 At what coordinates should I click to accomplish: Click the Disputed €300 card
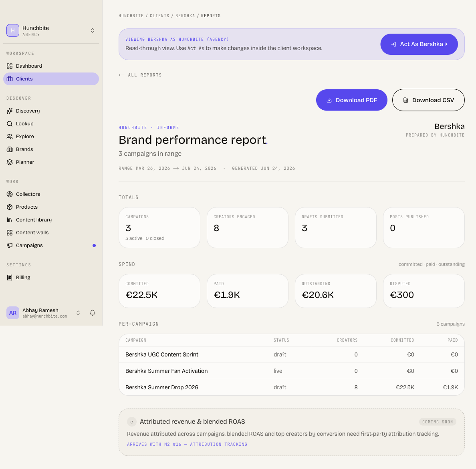tap(424, 291)
